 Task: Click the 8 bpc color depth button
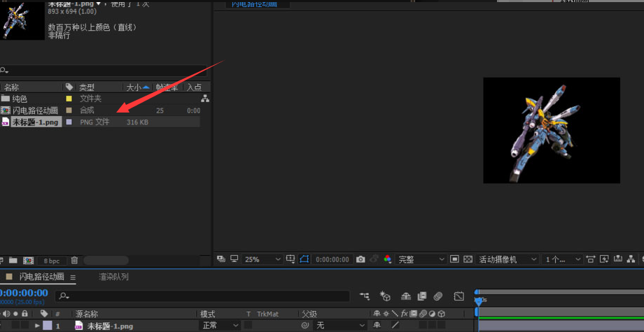pos(51,260)
